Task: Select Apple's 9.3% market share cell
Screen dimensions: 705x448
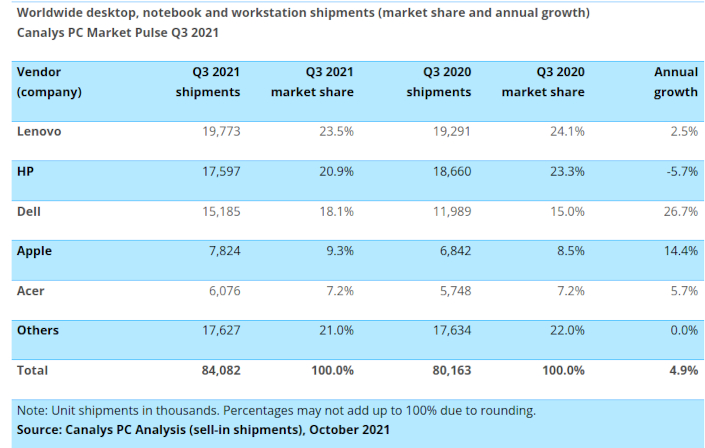Action: click(339, 251)
